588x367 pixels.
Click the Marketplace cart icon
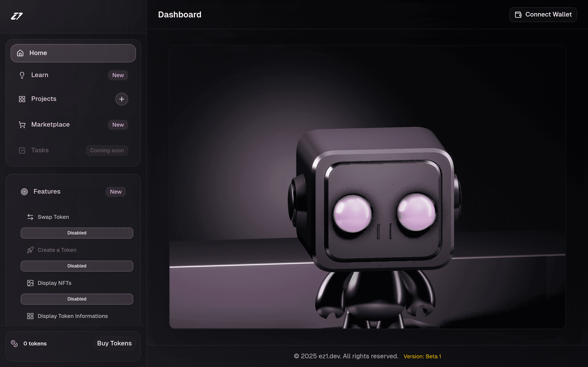22,125
